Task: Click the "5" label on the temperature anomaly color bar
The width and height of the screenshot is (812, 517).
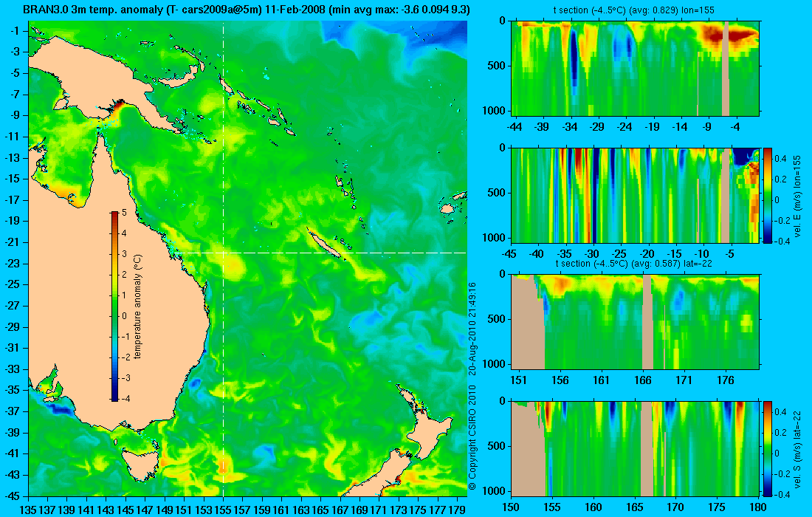Action: click(x=124, y=213)
